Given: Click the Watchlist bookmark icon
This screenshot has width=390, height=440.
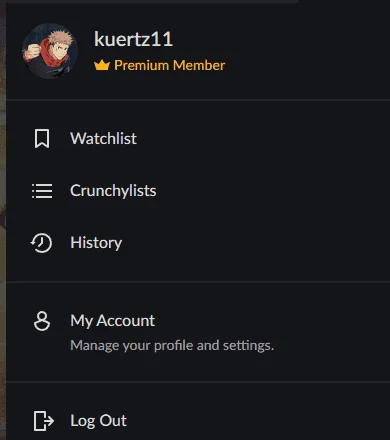Looking at the screenshot, I should coord(42,139).
